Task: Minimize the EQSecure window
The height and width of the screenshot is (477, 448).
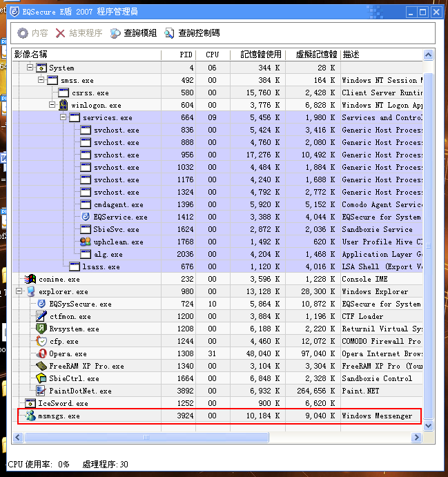Action: point(411,12)
